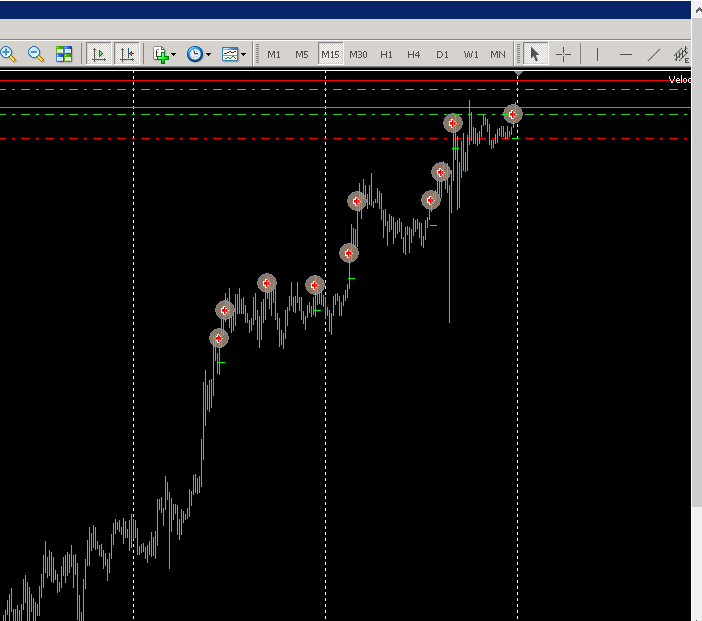Select the Trendline drawing tool

[x=654, y=54]
